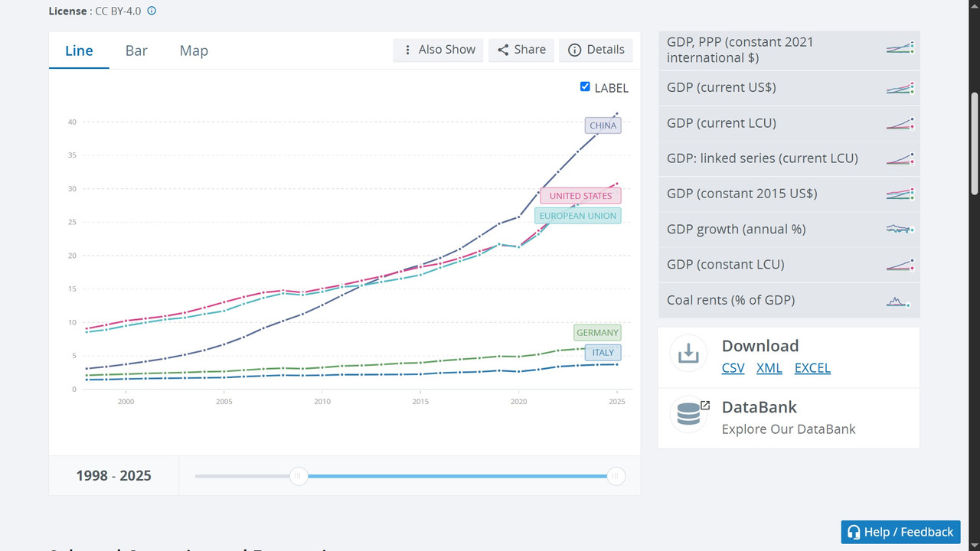Viewport: 980px width, 551px height.
Task: Switch to the Line tab
Action: (79, 51)
